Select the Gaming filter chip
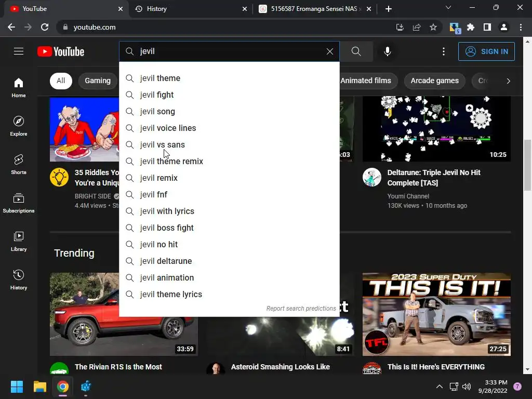This screenshot has height=399, width=532. (x=98, y=81)
